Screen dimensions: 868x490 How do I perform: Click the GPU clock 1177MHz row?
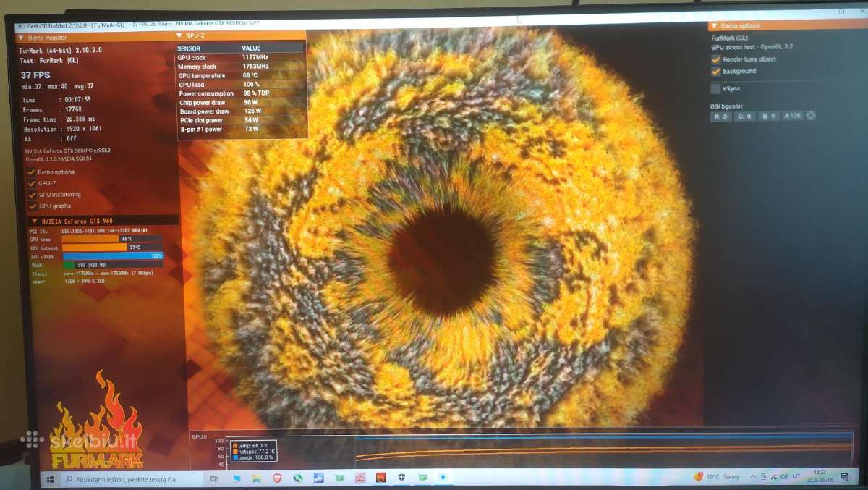(x=241, y=57)
